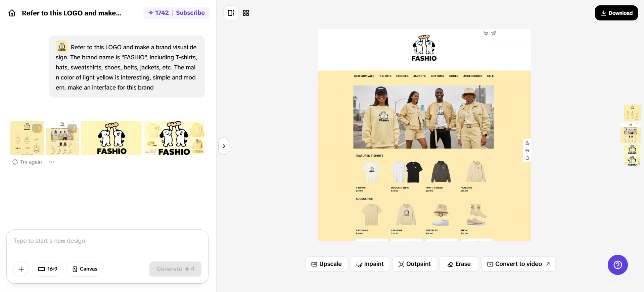Focus the "Type to start a new design" field
Image resolution: width=644 pixels, height=292 pixels.
click(107, 241)
